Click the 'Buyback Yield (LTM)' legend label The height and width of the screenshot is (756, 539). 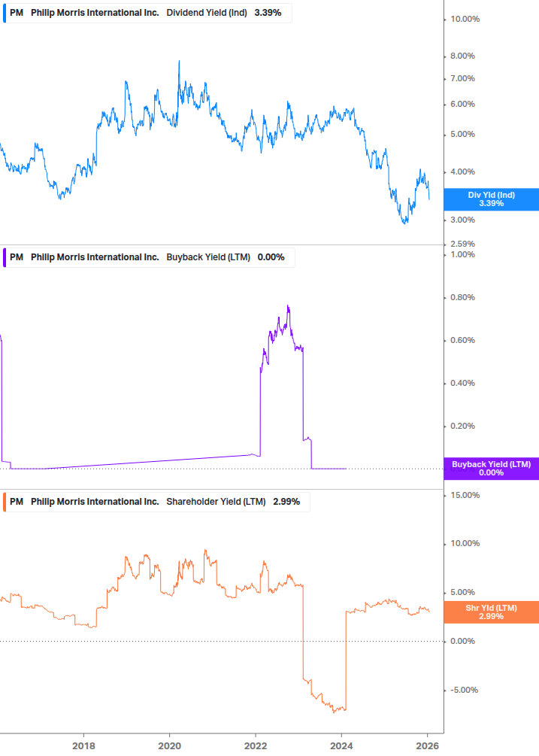(x=208, y=257)
